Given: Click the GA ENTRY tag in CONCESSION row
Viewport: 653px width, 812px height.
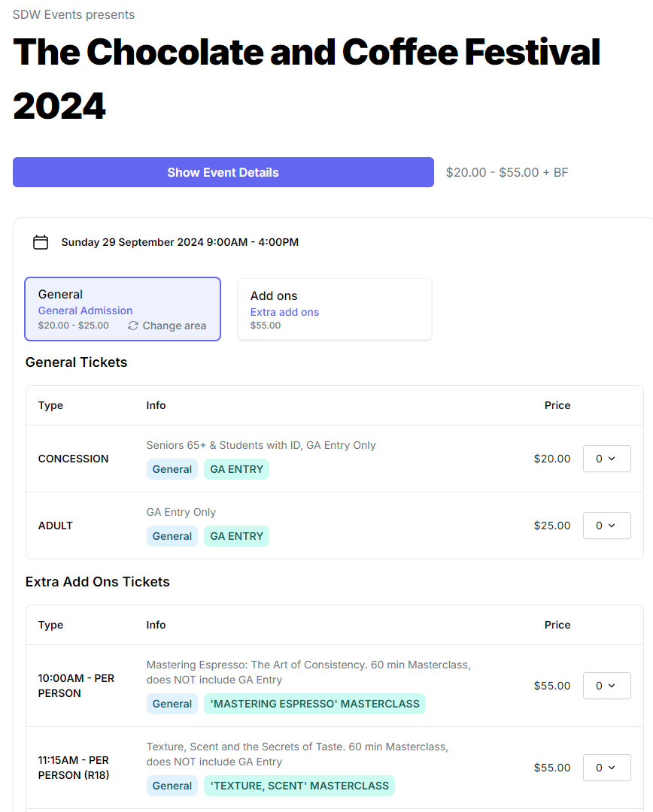Looking at the screenshot, I should tap(236, 469).
